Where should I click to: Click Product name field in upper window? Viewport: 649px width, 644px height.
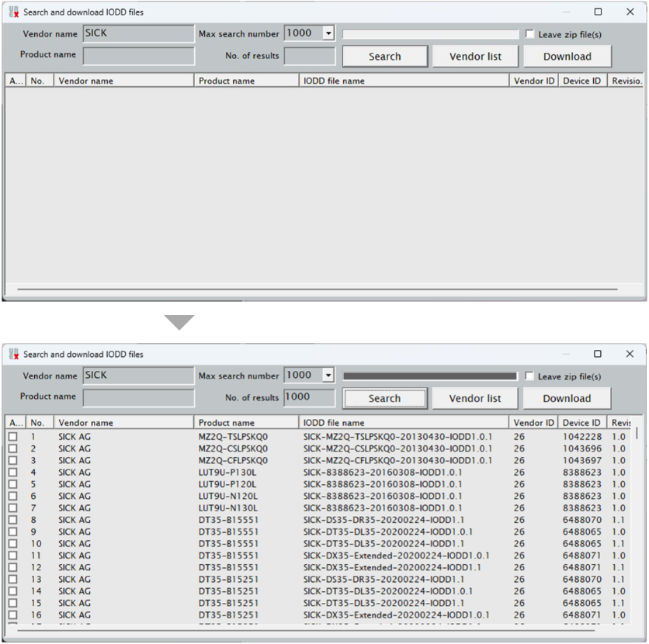point(139,56)
